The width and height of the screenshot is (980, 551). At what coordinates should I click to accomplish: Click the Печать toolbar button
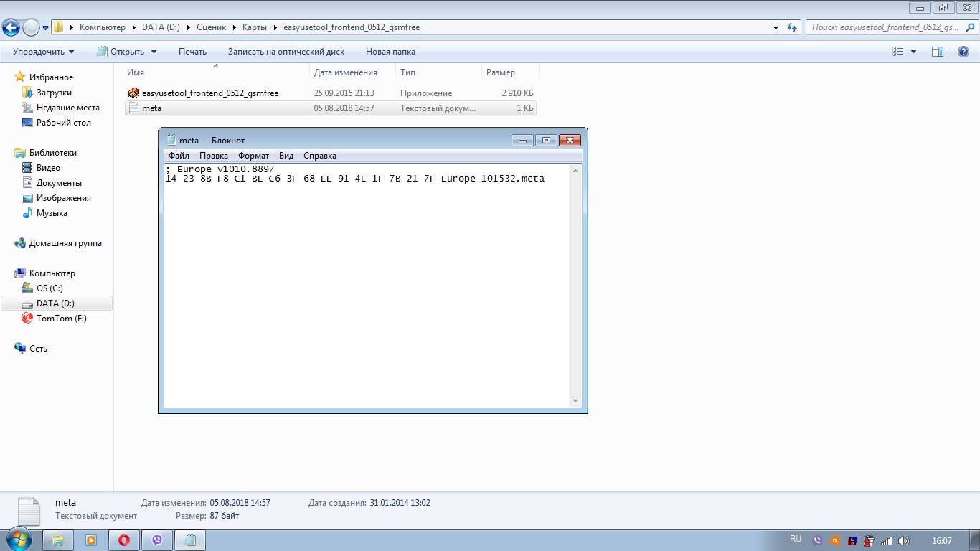click(192, 52)
